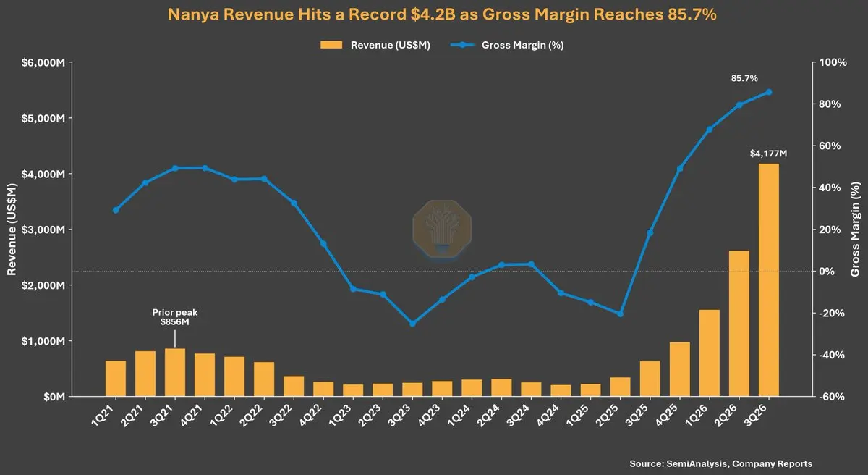Click the '85.7%' label above the last data point
868x475 pixels.
744,78
